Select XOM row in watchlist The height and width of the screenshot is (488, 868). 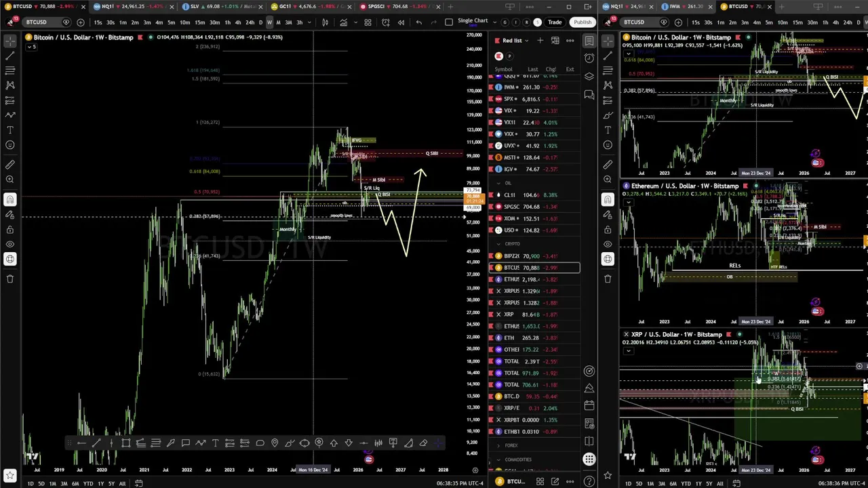[534, 218]
